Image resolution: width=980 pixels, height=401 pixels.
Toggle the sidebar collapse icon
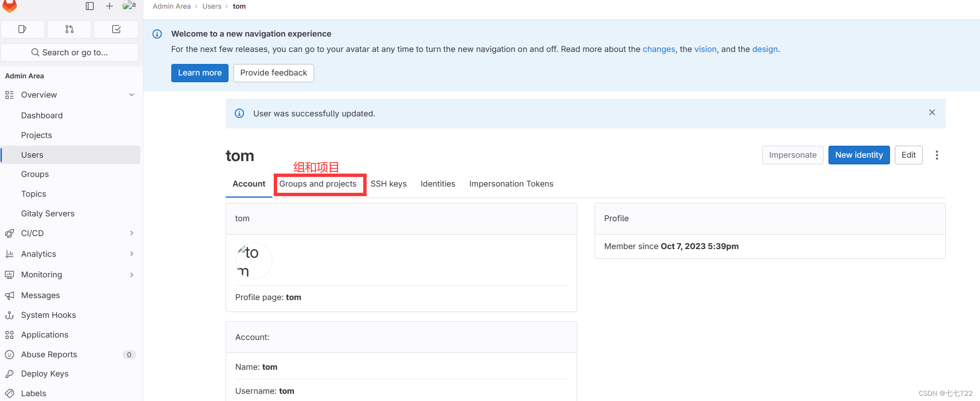89,6
